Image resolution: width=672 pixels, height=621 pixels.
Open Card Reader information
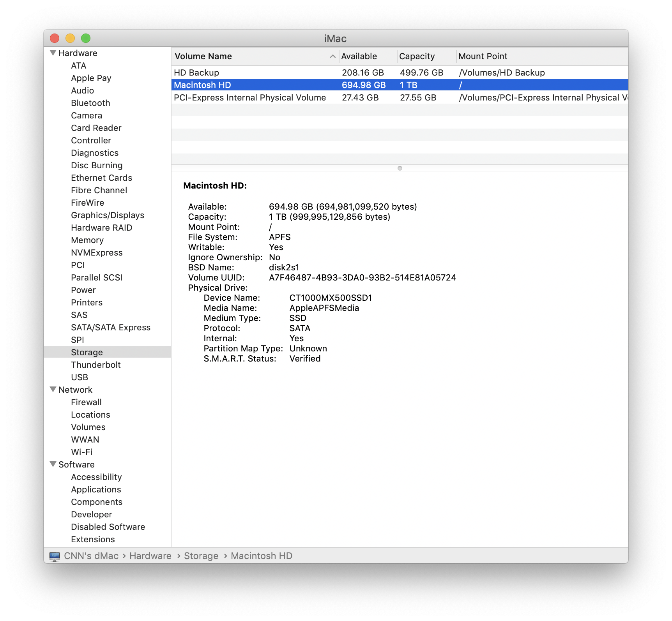pos(96,128)
